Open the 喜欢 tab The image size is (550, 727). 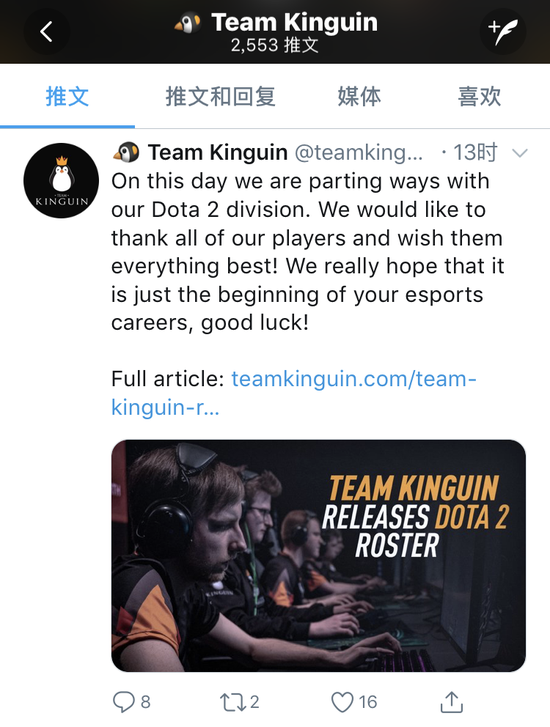click(480, 96)
